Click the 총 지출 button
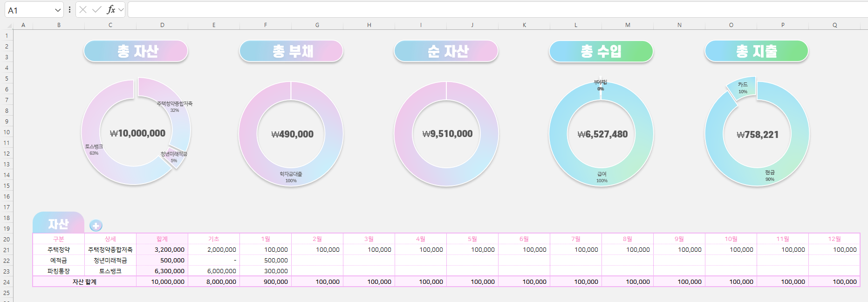This screenshot has width=868, height=302. (756, 51)
